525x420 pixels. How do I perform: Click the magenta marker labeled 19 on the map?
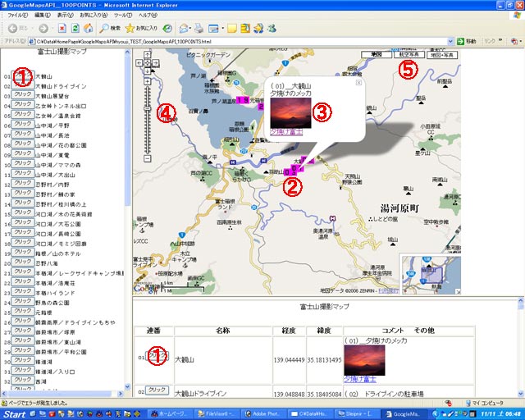pos(243,100)
